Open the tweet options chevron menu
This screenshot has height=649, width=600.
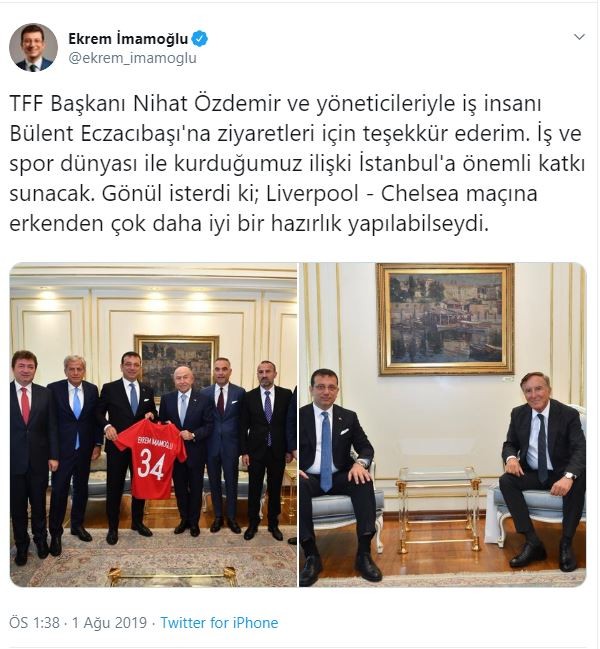click(x=579, y=37)
